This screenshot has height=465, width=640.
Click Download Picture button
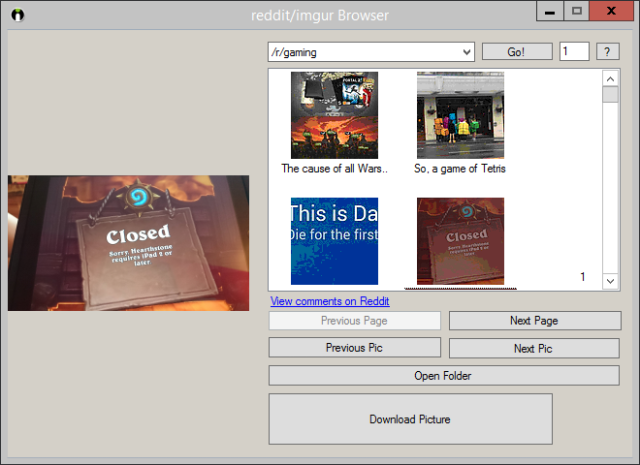410,419
